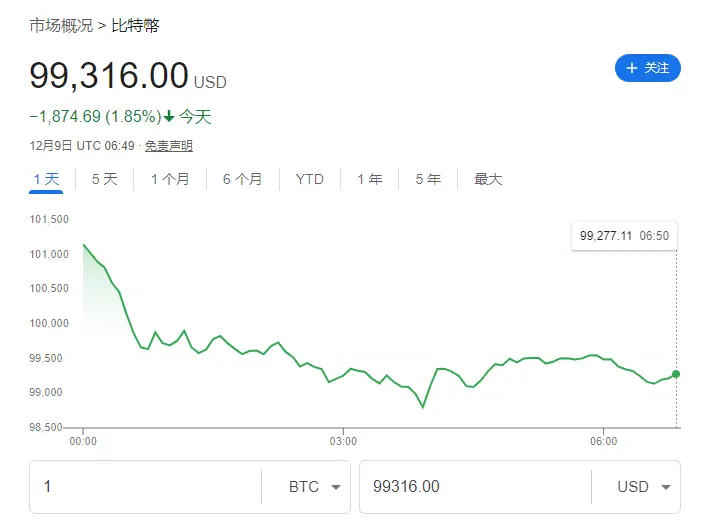The width and height of the screenshot is (713, 524).
Task: Show the YTD chart range
Action: tap(309, 179)
